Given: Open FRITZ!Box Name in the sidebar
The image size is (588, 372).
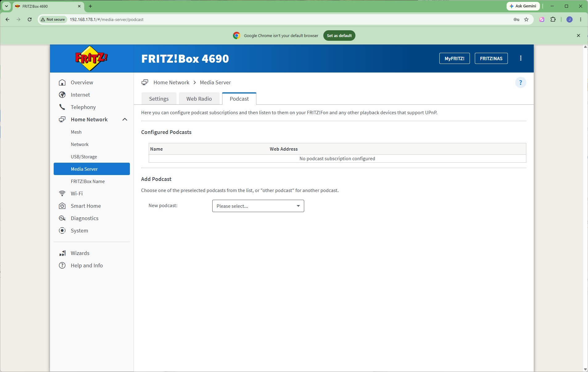Looking at the screenshot, I should [x=88, y=181].
